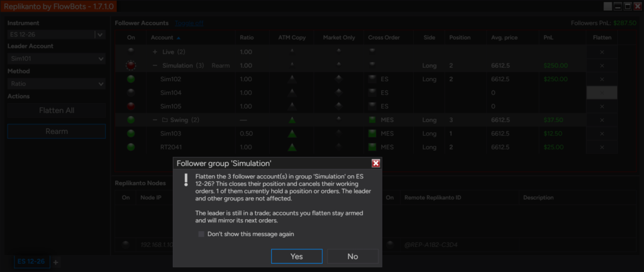
Task: Toggle ATM Copy triangle for Sim104
Action: (x=292, y=93)
